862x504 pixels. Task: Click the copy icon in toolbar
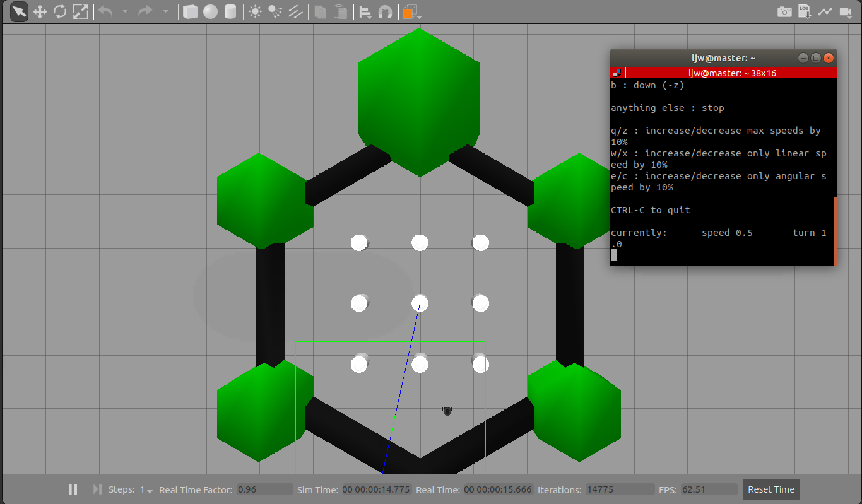pyautogui.click(x=321, y=11)
